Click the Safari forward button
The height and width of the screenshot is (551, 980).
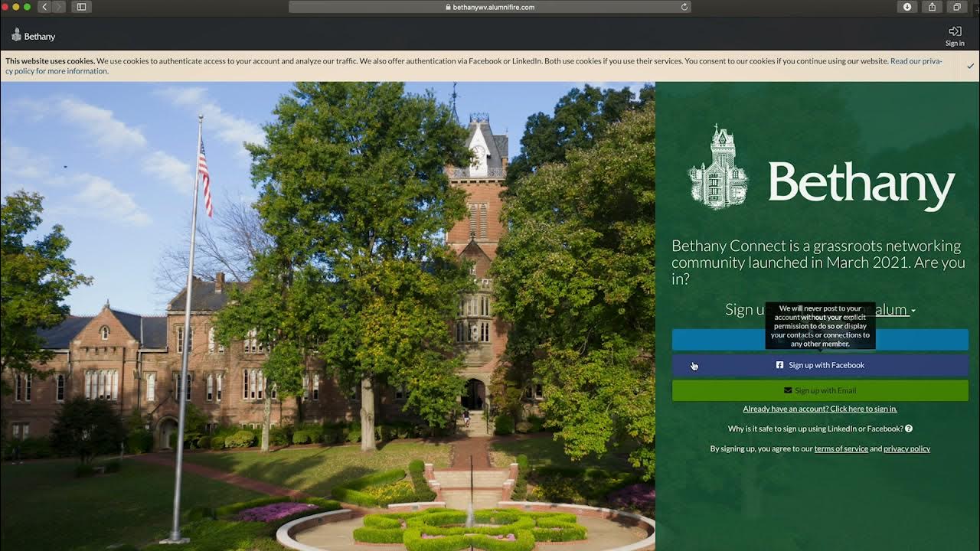59,7
